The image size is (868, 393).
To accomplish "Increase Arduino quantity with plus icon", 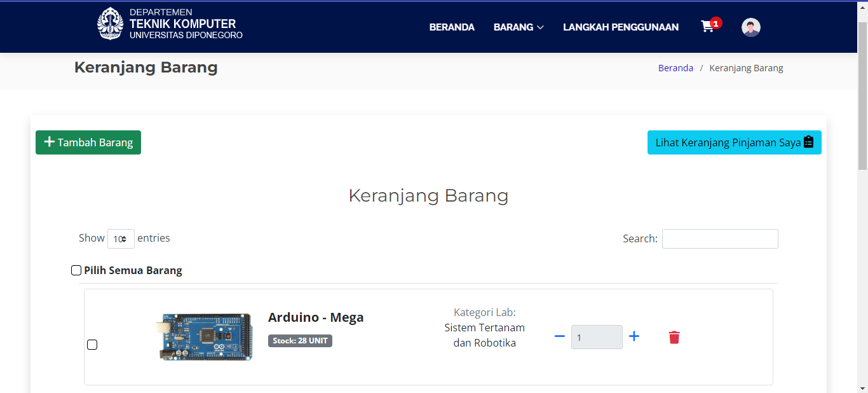I will click(x=634, y=336).
